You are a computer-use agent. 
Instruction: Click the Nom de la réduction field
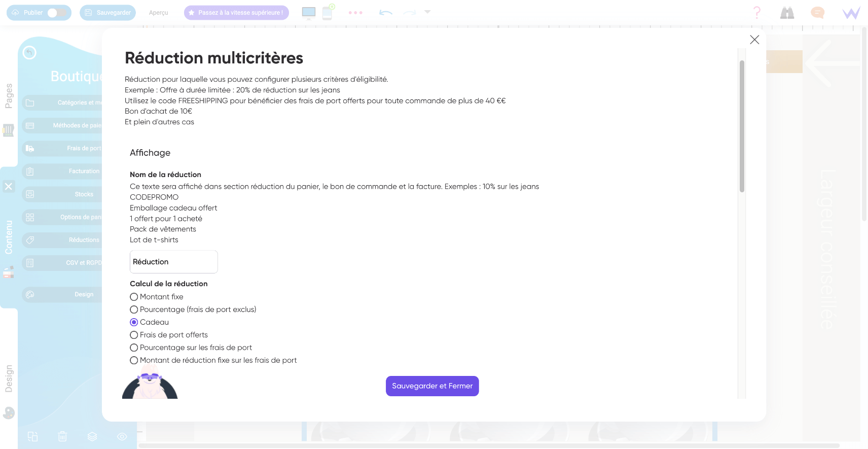[173, 262]
